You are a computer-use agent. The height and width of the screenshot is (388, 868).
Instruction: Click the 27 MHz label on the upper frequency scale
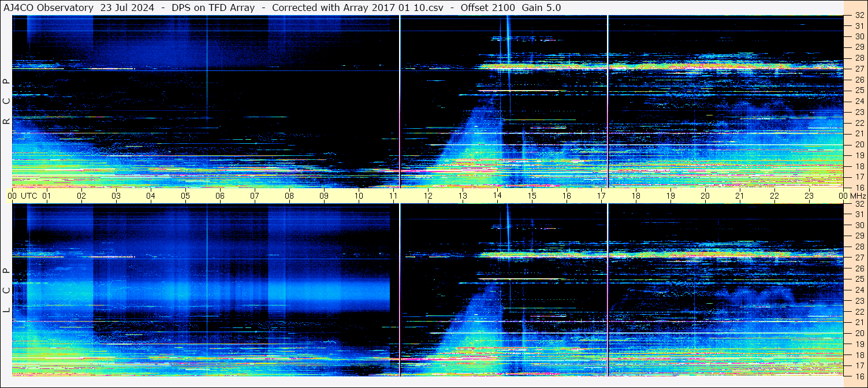click(x=859, y=69)
